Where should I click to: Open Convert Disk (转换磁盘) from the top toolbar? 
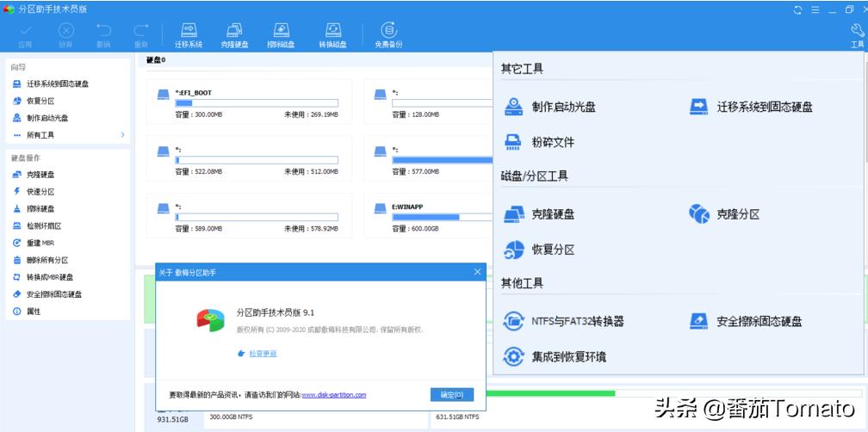332,35
